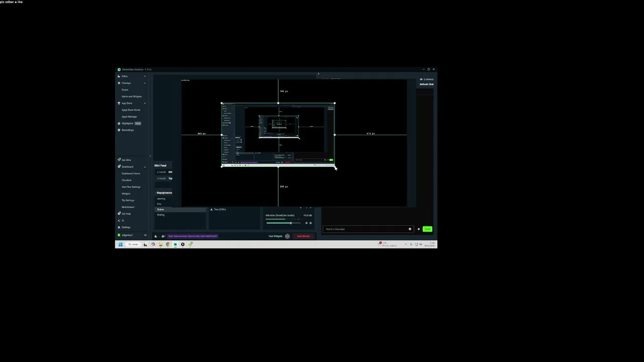644x362 pixels.
Task: Click End Stream button
Action: pos(303,236)
